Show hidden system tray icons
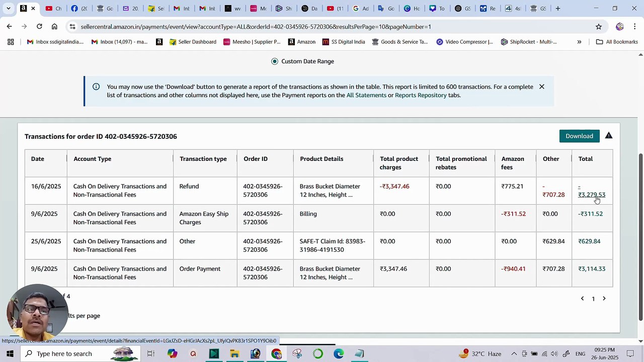Screen dimensions: 644x362 514,354
